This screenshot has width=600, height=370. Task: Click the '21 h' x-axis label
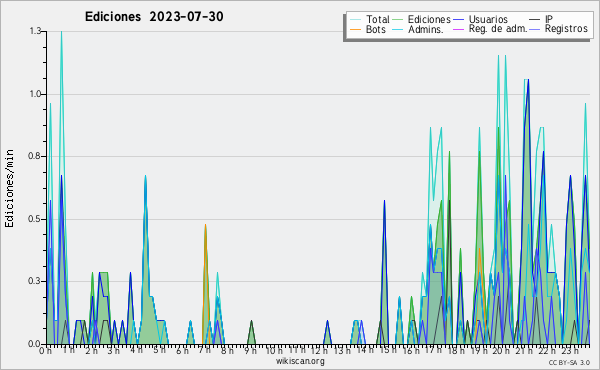coord(524,350)
